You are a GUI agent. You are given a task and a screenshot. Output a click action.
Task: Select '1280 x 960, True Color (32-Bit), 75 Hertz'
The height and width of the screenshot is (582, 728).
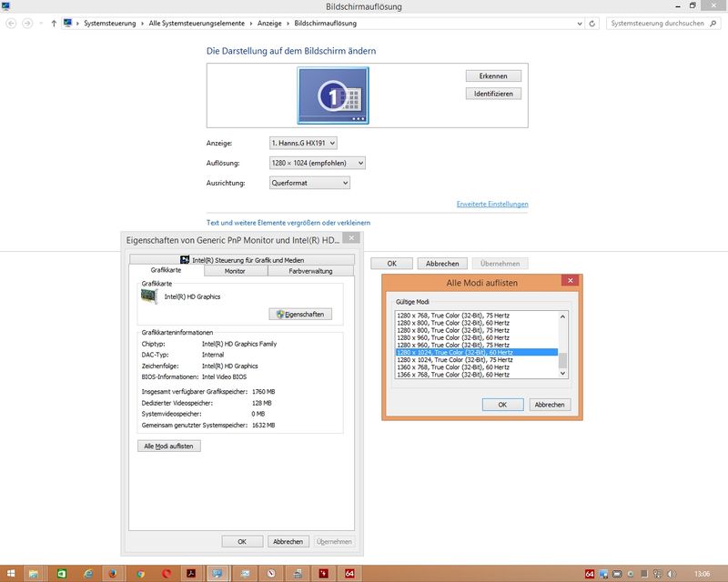click(x=477, y=346)
